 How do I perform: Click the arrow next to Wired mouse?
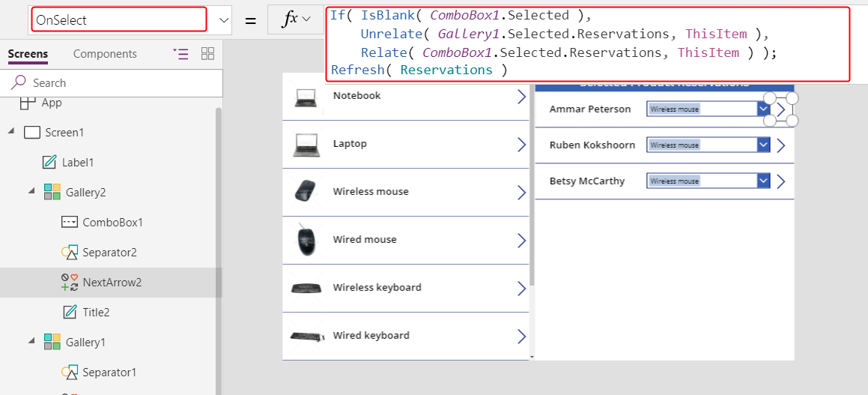tap(521, 241)
